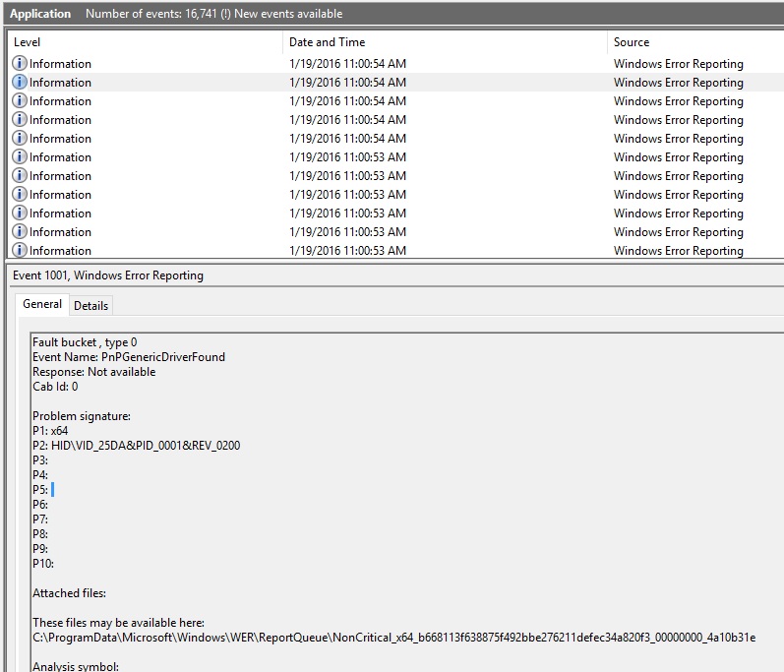Click the 'Fault bucket , type 0' line
This screenshot has height=672, width=784.
pyautogui.click(x=85, y=342)
